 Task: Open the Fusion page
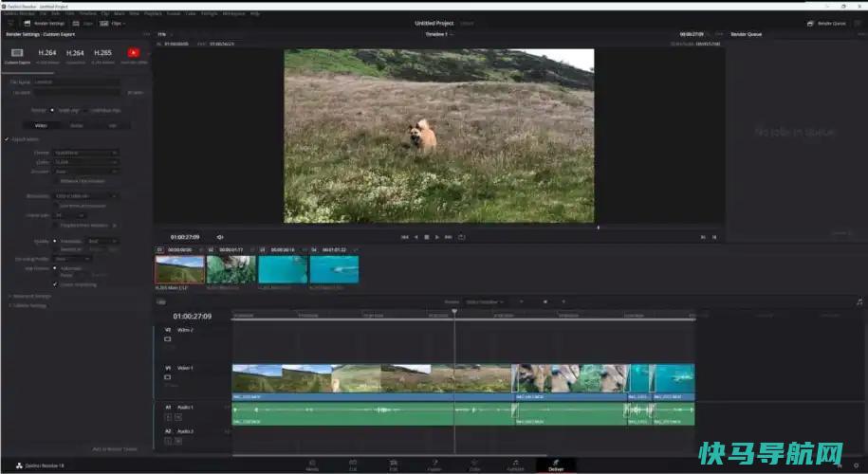point(434,465)
